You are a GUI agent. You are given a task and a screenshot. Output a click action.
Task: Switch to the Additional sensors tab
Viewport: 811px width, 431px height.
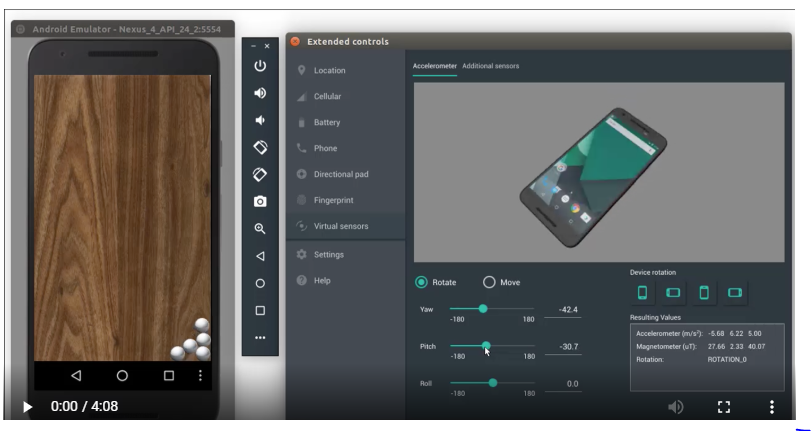click(x=490, y=66)
